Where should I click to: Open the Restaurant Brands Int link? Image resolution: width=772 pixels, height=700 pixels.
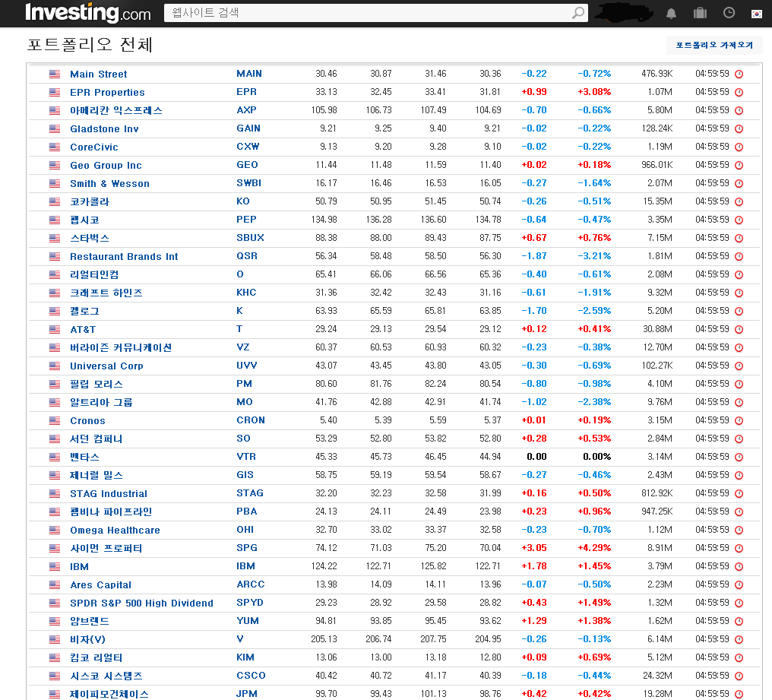coord(124,256)
